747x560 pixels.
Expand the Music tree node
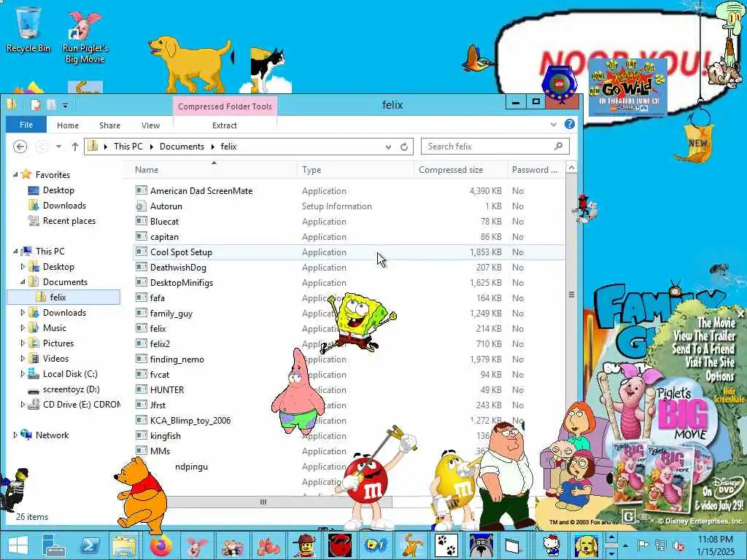click(23, 327)
